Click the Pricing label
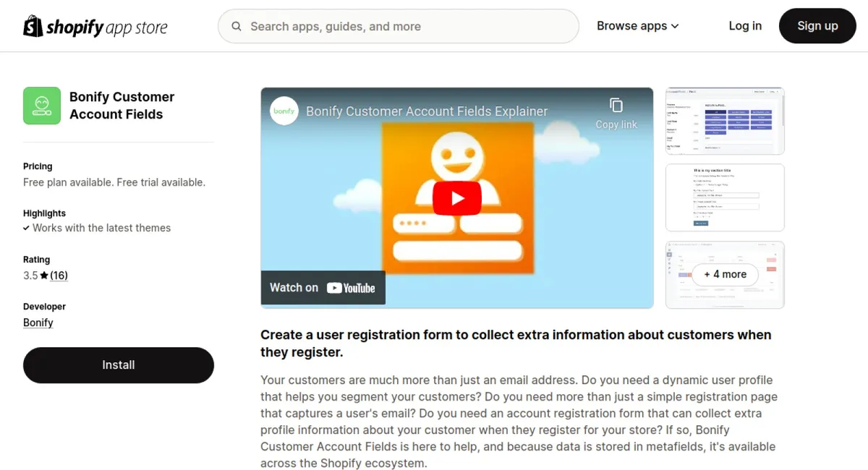 click(38, 166)
